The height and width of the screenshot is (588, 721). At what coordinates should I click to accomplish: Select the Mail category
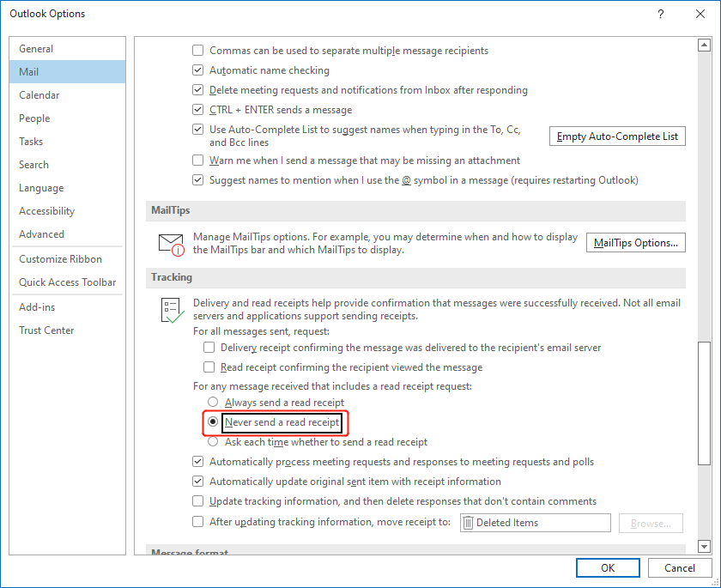pos(67,72)
